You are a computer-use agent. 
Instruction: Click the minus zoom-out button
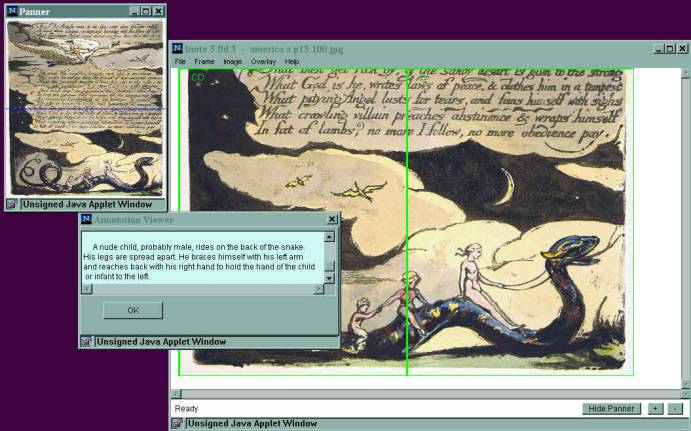click(675, 409)
